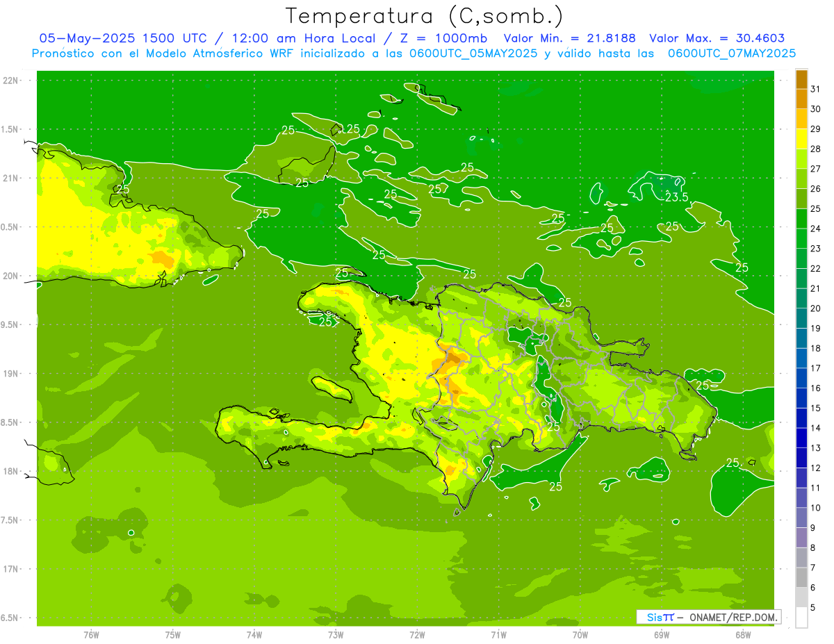Select the 'Z = 1000mb' level text
This screenshot has height=644, width=834.
[443, 38]
